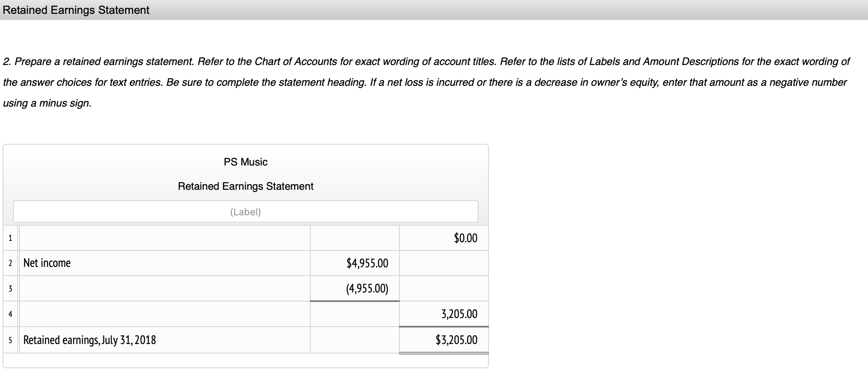Click the Retained Earnings Statement subtitle heading
Screen dimensions: 868x383
tap(245, 186)
